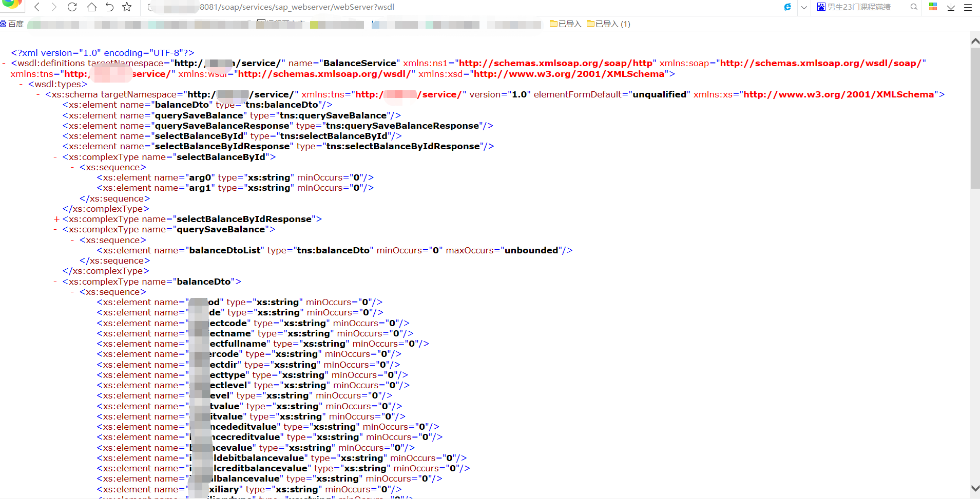
Task: Click the home icon
Action: pos(91,7)
